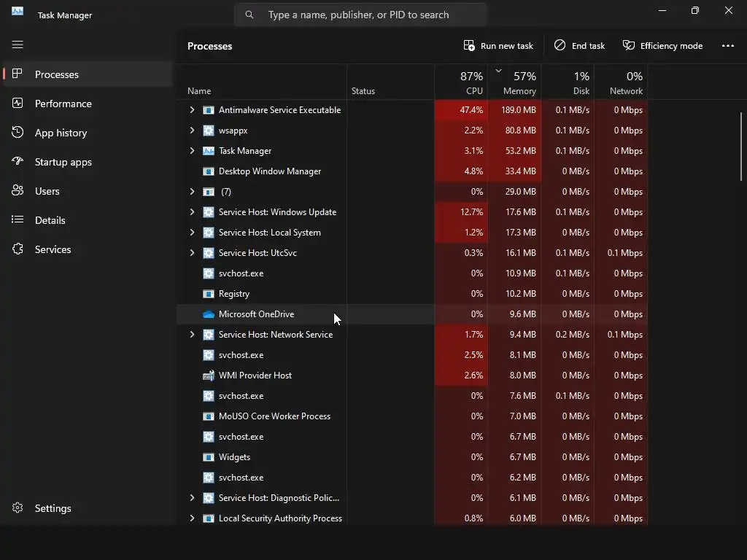Click the Details list icon
Screen dimensions: 747x560
[18, 219]
